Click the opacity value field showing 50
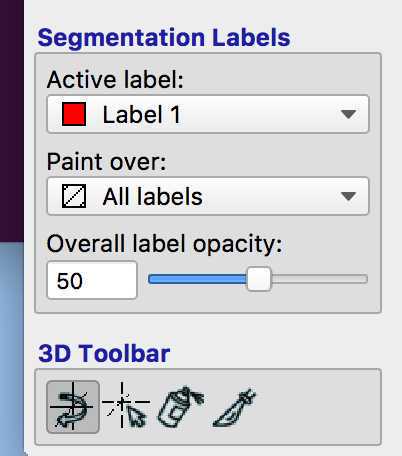The image size is (402, 456). 92,280
